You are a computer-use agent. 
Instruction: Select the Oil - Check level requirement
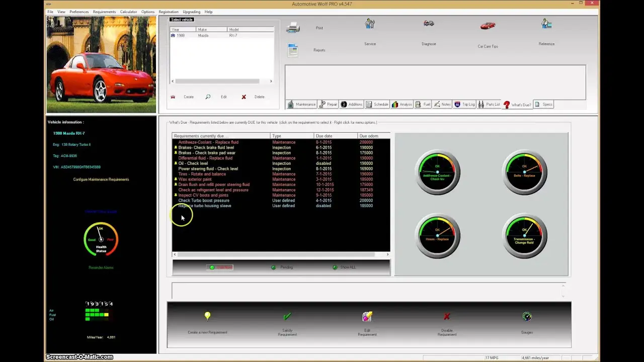tap(281, 163)
